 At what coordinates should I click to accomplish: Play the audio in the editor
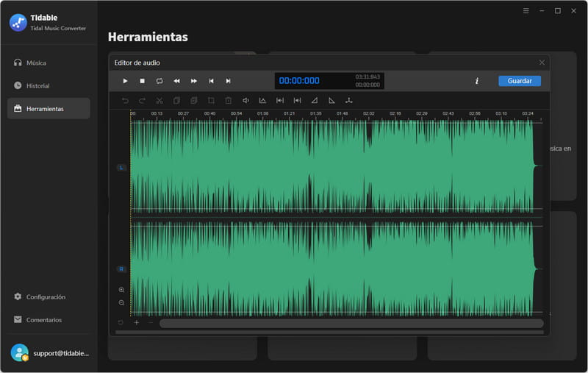click(125, 81)
